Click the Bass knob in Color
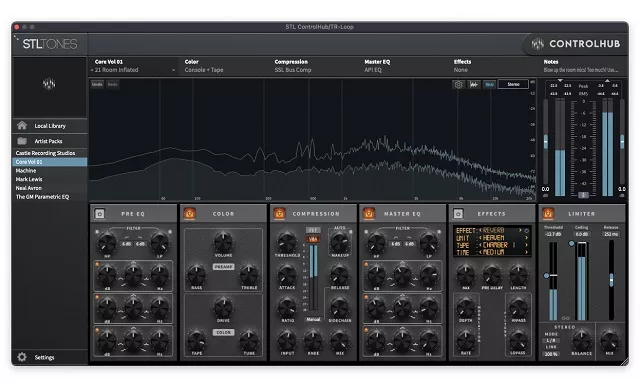Screen dimensions: 640x384 (x=197, y=275)
